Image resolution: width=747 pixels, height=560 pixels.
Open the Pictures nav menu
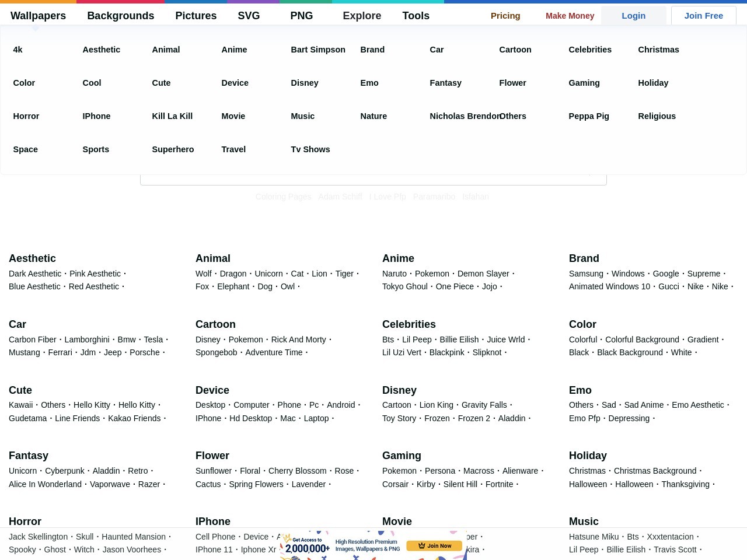(x=196, y=16)
